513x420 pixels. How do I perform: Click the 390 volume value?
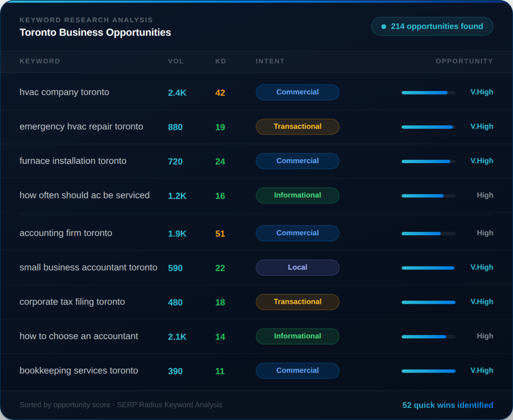tap(175, 371)
